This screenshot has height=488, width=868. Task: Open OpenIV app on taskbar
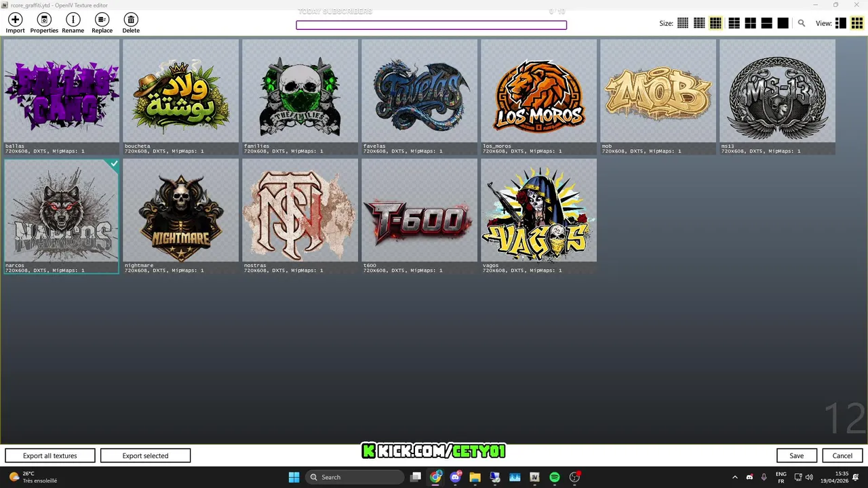pos(534,477)
